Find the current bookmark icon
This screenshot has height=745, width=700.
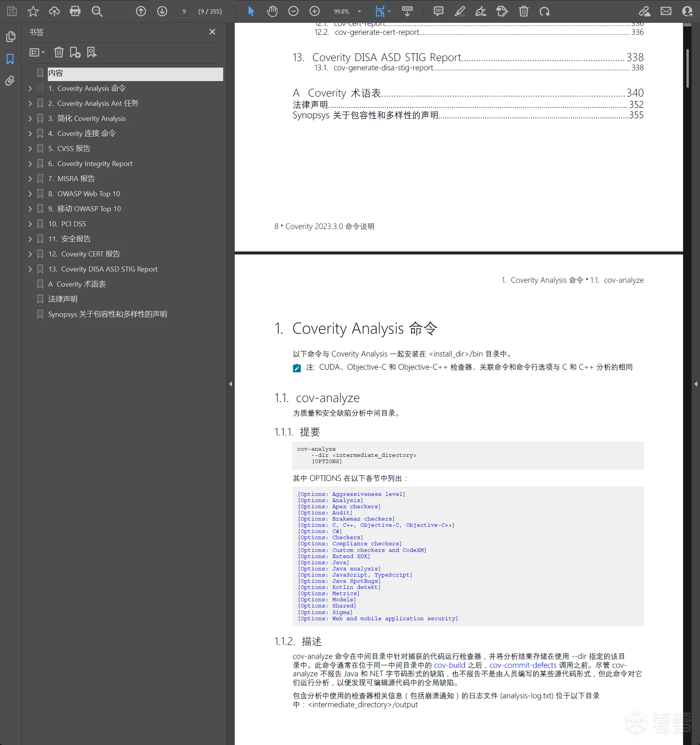pos(92,52)
